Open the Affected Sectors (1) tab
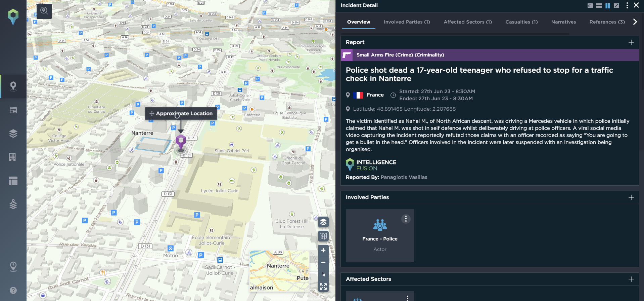This screenshot has width=644, height=301. tap(468, 22)
